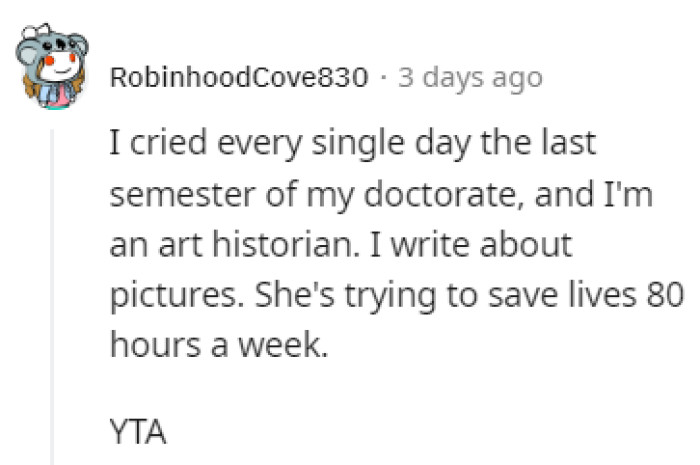Open the RobinhoodCove830 user profile link

point(239,78)
